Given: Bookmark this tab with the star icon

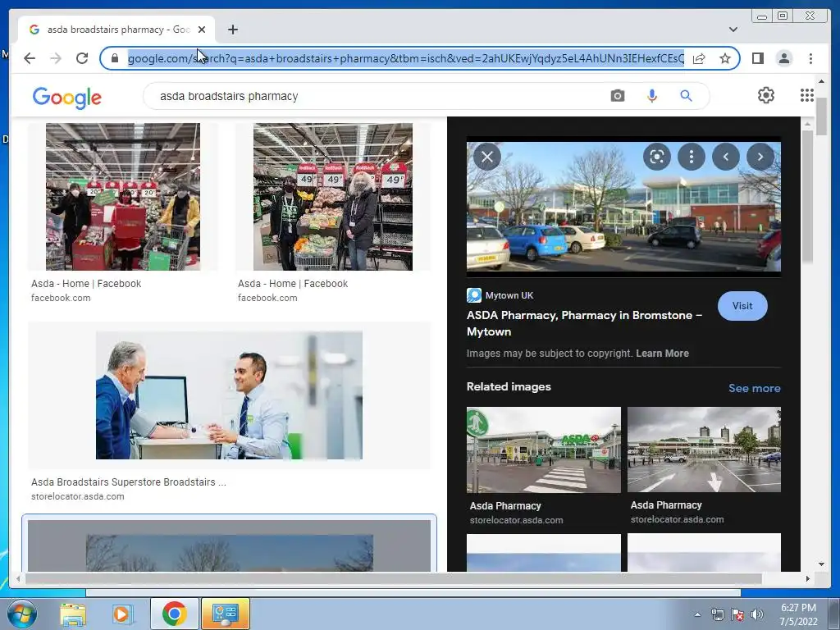Looking at the screenshot, I should [x=725, y=58].
